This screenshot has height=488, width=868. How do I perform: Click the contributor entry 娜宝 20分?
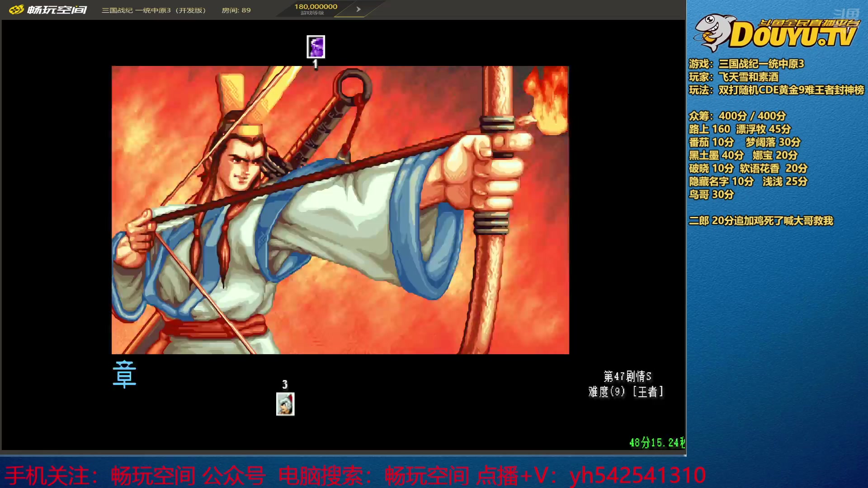pos(775,155)
